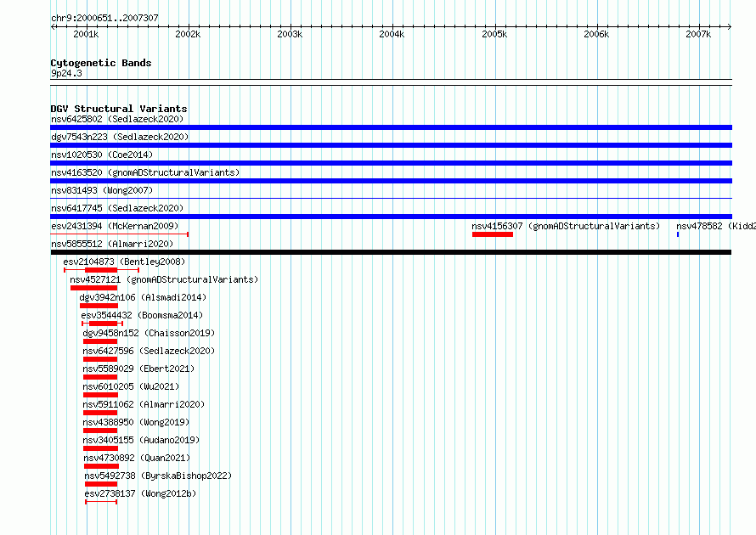This screenshot has width=756, height=535.
Task: Open nsv6417745 (Sedlazeck2020) label
Action: coord(117,208)
